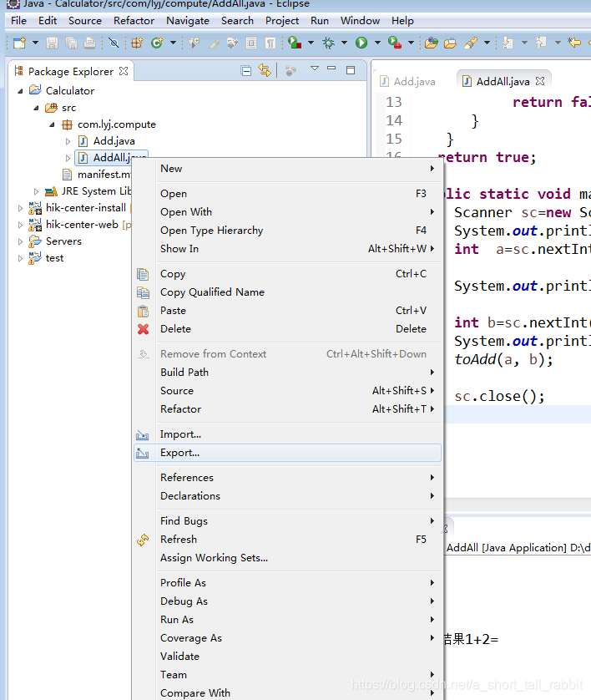Click Assign Working Sets... menu entry
Image resolution: width=591 pixels, height=700 pixels.
288,558
